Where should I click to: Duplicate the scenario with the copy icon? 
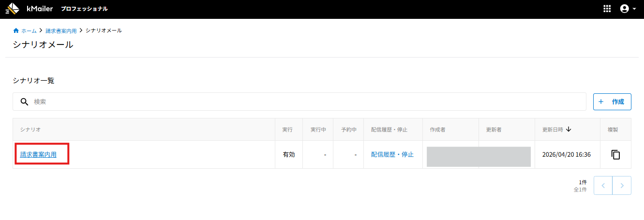tap(615, 155)
